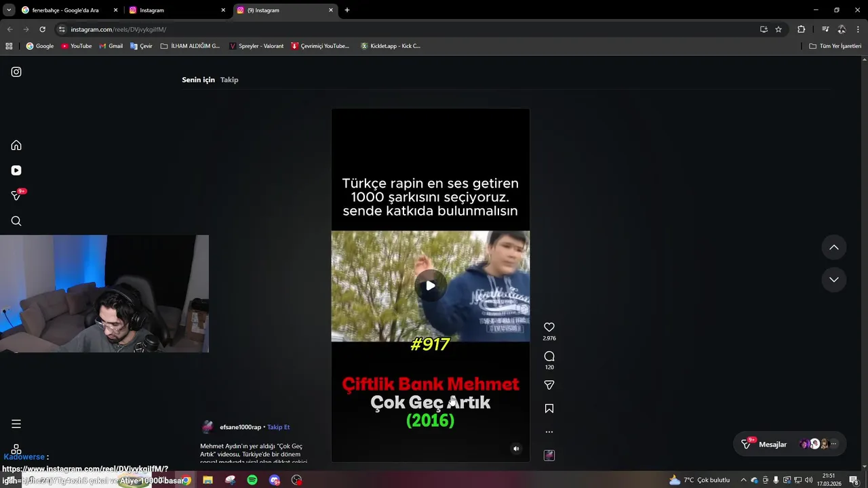Open Çevrimiçi YouTube bookmark

click(x=320, y=46)
